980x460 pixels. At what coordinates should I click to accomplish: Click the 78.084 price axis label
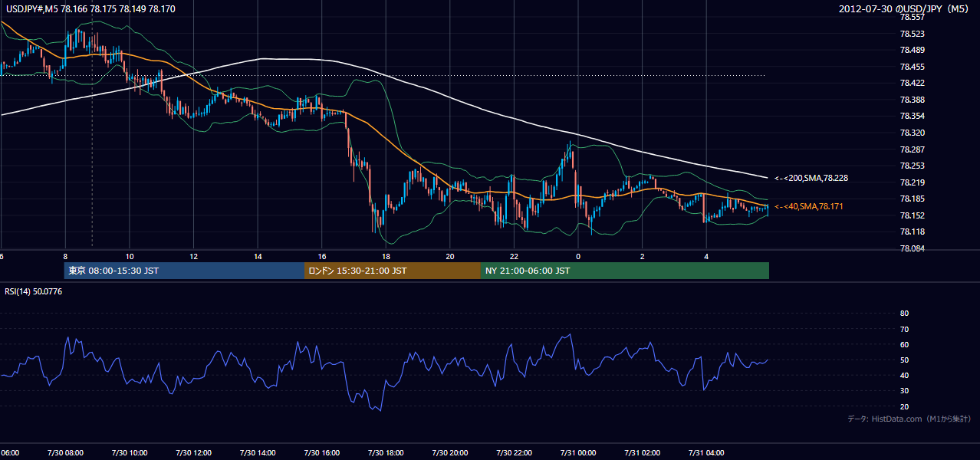coord(913,248)
